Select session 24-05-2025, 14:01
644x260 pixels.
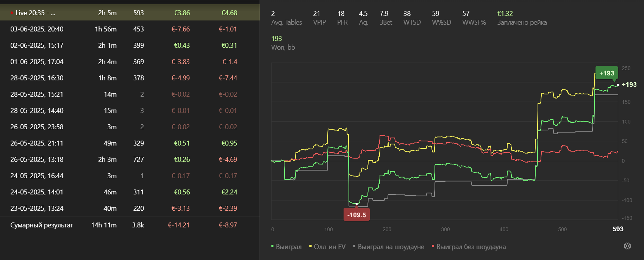coord(130,192)
